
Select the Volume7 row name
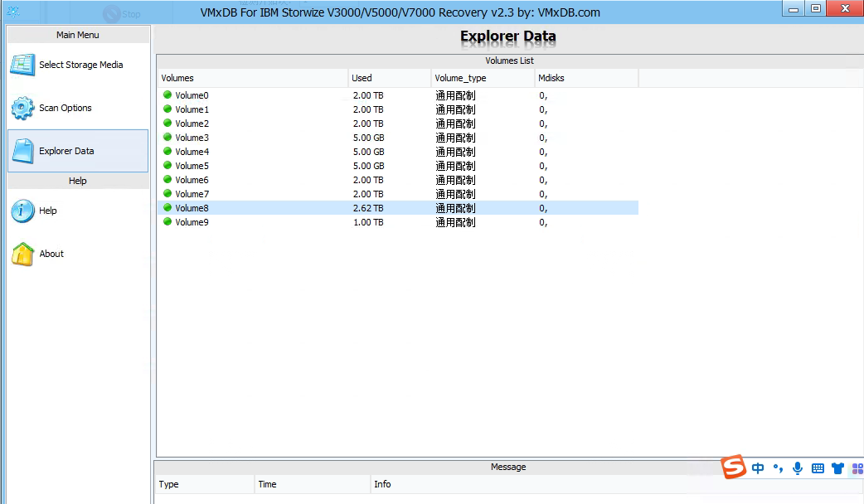[192, 194]
